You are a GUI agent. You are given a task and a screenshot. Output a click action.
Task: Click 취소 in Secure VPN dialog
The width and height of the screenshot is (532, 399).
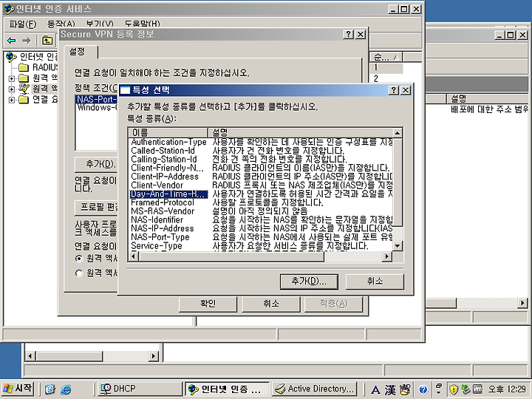(x=270, y=304)
